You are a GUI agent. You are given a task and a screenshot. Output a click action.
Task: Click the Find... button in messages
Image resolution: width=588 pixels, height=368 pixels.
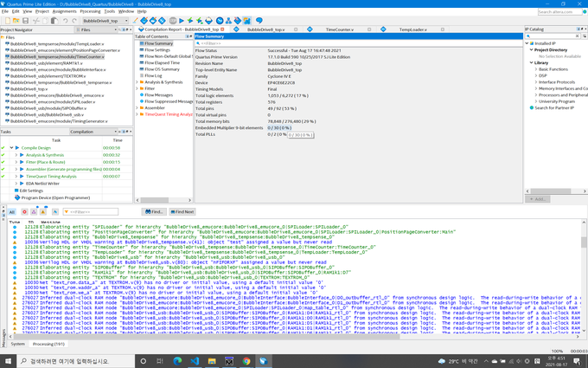(x=154, y=212)
